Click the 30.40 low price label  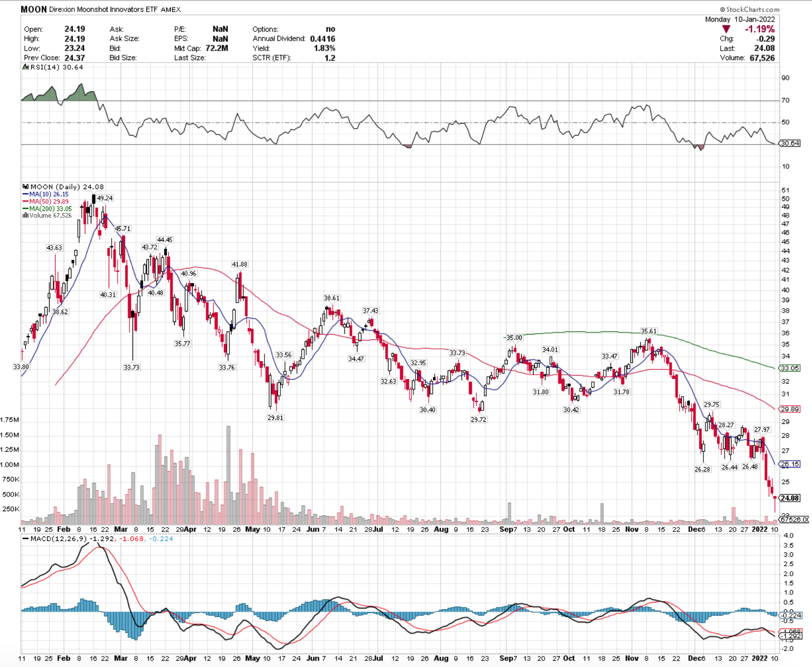pos(427,410)
